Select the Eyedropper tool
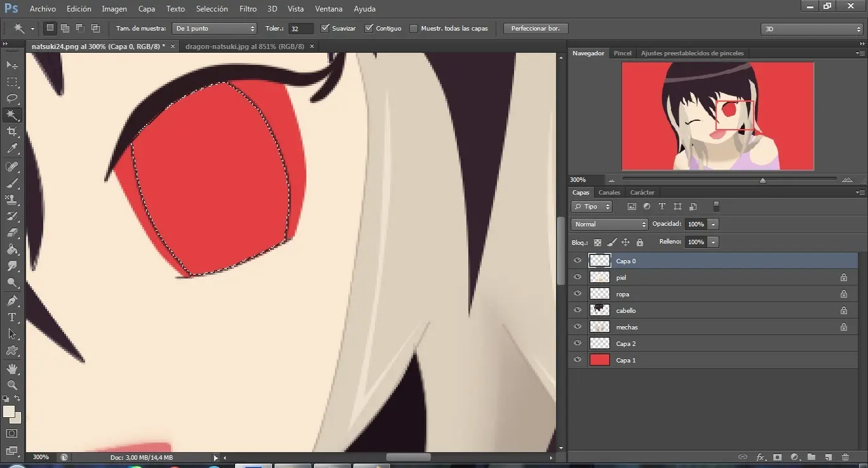Viewport: 868px width, 468px height. coord(12,149)
